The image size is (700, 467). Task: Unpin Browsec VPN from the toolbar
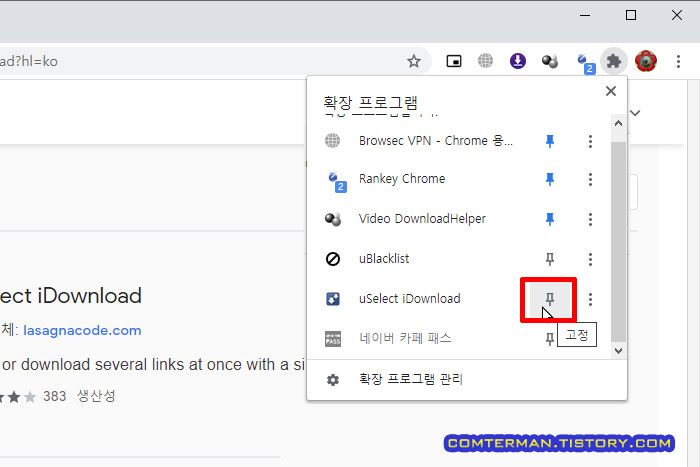coord(550,141)
